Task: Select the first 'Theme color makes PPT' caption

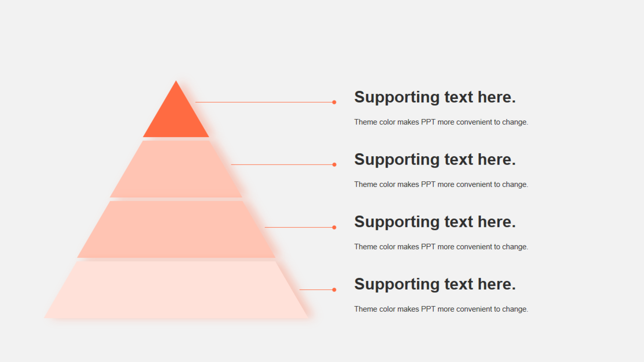Action: [x=441, y=122]
